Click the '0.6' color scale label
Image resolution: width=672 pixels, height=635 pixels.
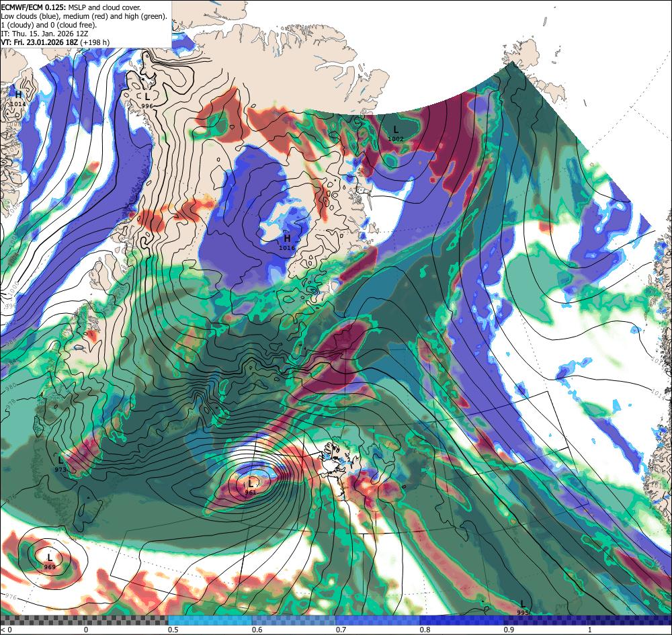tap(257, 630)
